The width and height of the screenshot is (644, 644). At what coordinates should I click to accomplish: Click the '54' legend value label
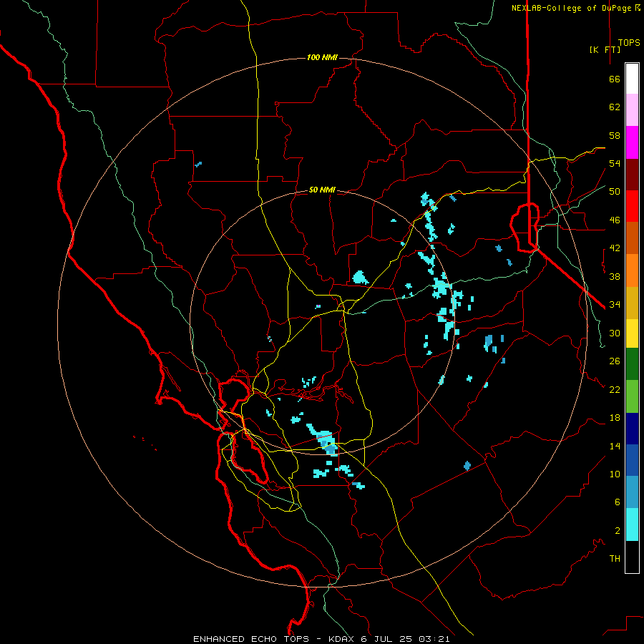(615, 163)
